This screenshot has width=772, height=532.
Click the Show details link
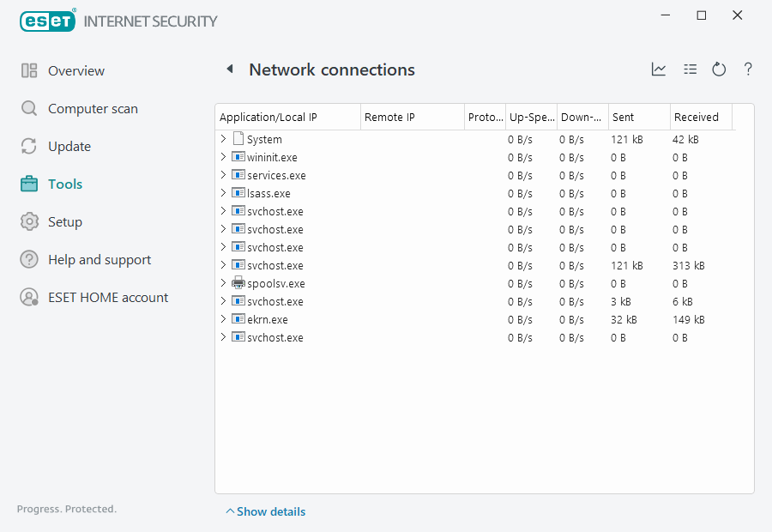(270, 511)
